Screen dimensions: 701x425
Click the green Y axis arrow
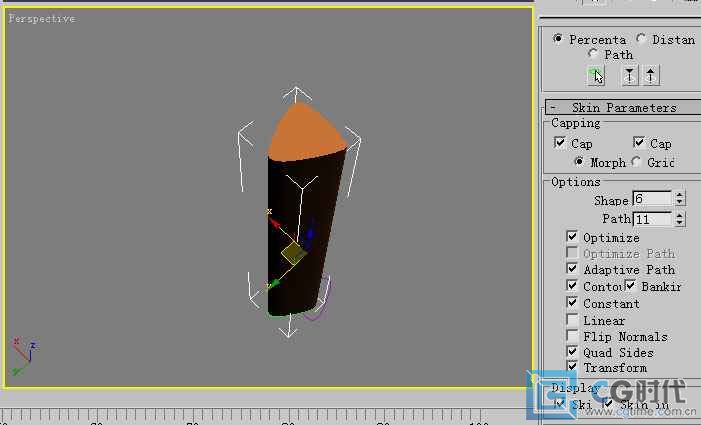273,284
